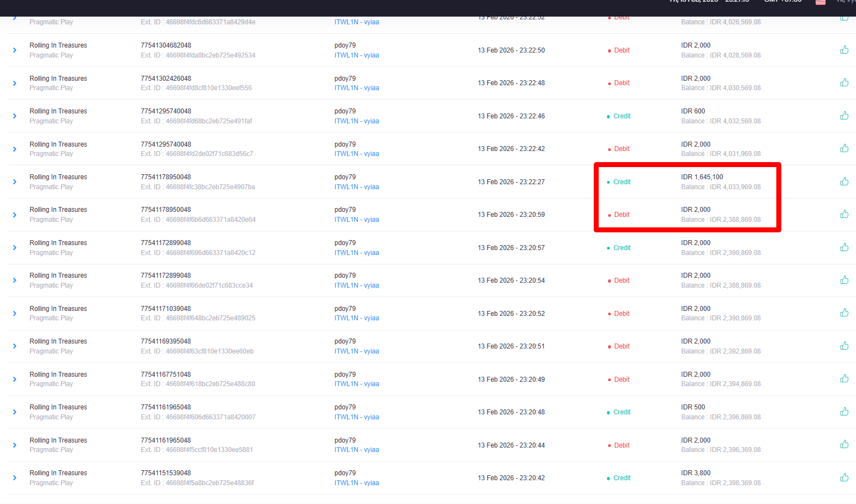
Task: Open ITWL1N - vyiaa link in 23:20:54 row
Action: (x=357, y=285)
